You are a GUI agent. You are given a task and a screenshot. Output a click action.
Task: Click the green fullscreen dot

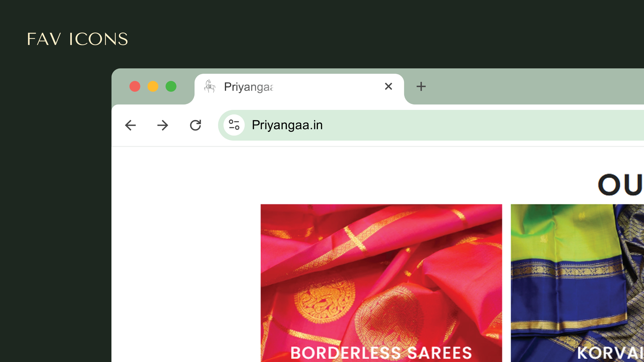[171, 86]
